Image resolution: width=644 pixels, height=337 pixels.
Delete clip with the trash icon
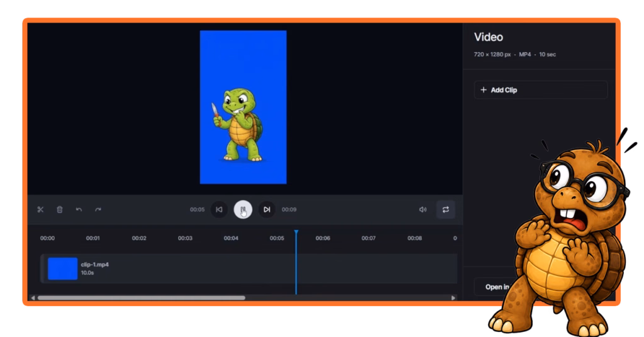click(x=60, y=210)
